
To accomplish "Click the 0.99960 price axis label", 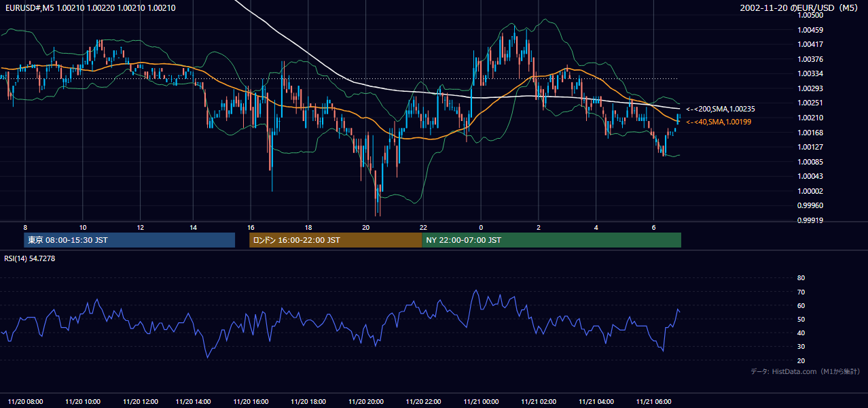I will point(810,205).
